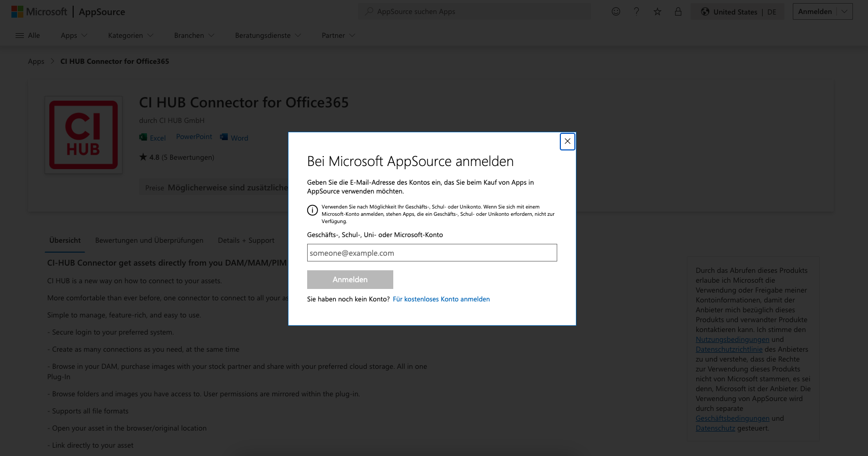Click the rating star icon
The width and height of the screenshot is (868, 456).
(x=143, y=157)
